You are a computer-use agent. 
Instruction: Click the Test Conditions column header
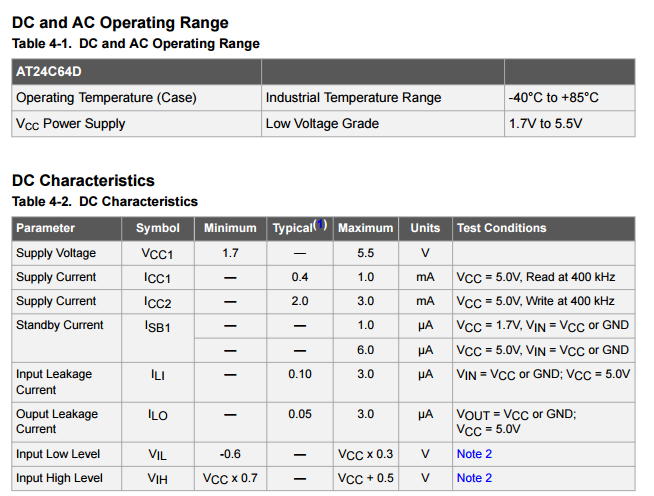coord(502,228)
